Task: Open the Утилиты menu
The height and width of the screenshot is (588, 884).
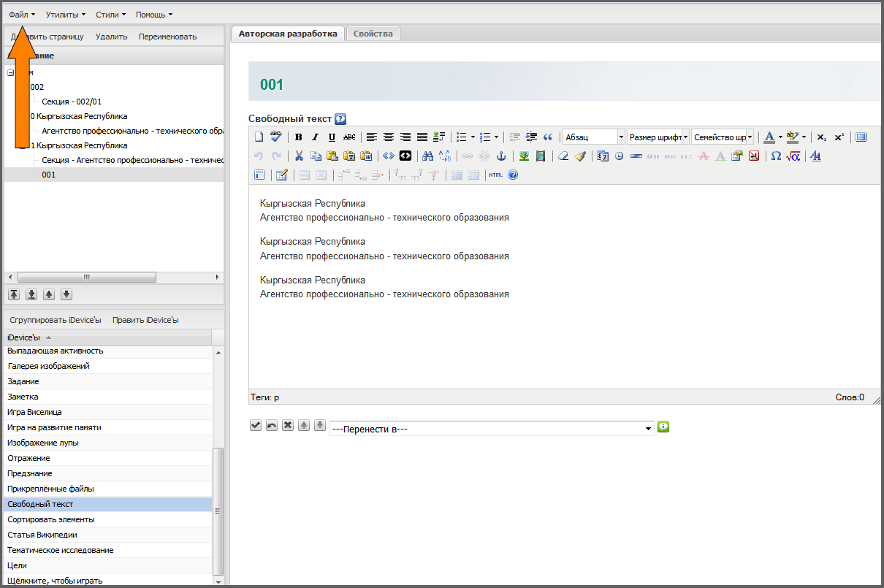Action: click(x=65, y=14)
